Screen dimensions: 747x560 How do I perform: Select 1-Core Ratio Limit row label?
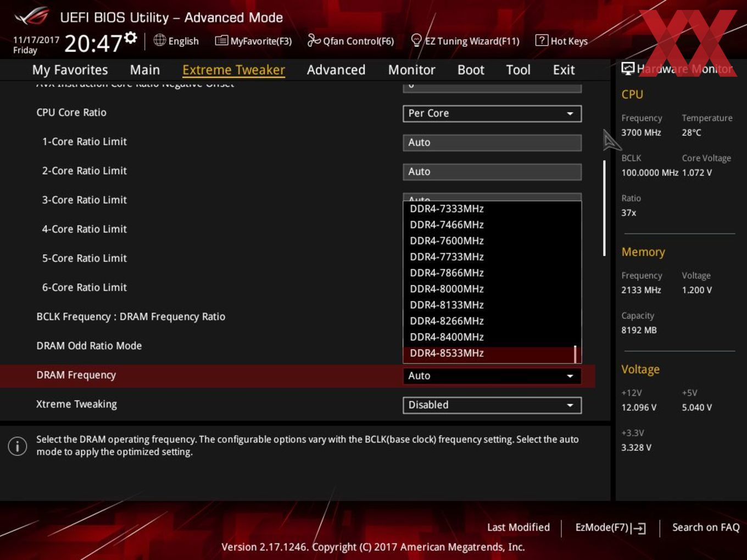pos(85,141)
